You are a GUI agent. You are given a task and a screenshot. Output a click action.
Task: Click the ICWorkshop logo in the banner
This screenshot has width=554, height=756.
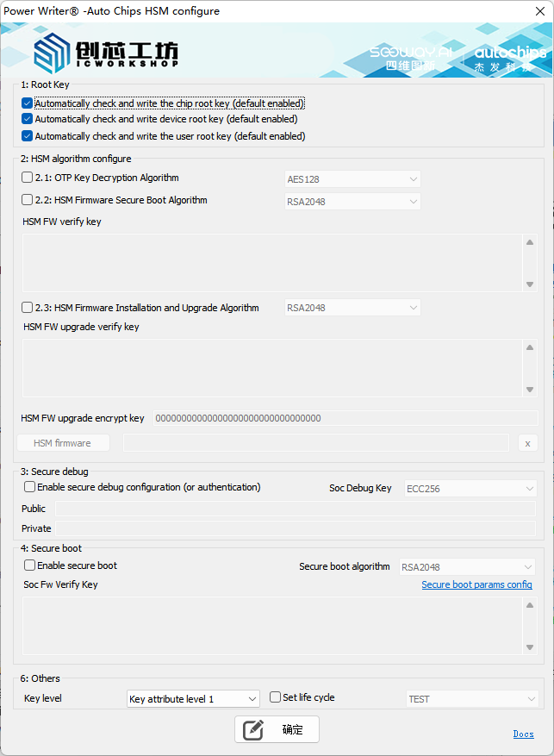coord(106,53)
